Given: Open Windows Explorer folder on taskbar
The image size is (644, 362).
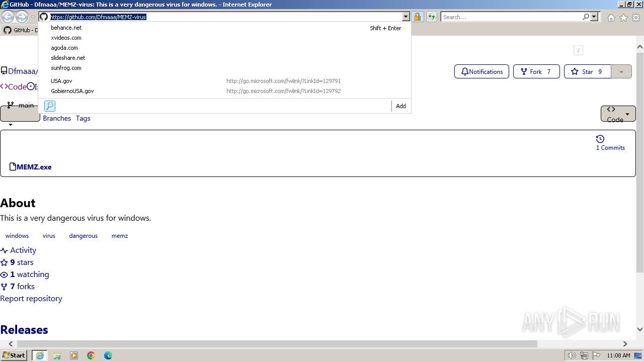Looking at the screenshot, I should 57,355.
